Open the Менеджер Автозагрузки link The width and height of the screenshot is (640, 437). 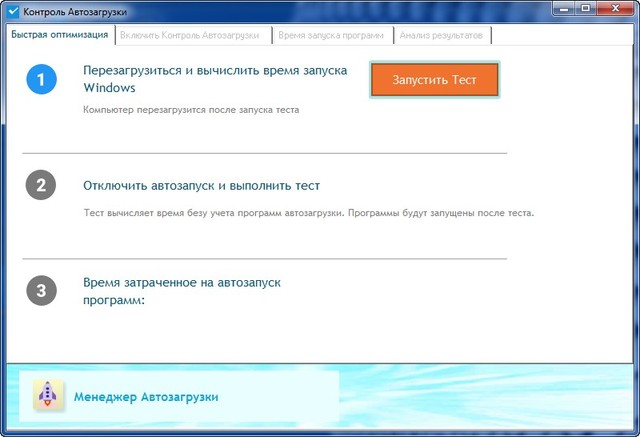146,397
